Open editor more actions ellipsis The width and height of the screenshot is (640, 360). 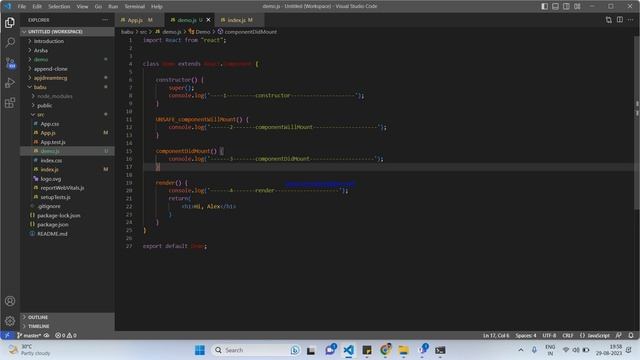click(x=631, y=20)
